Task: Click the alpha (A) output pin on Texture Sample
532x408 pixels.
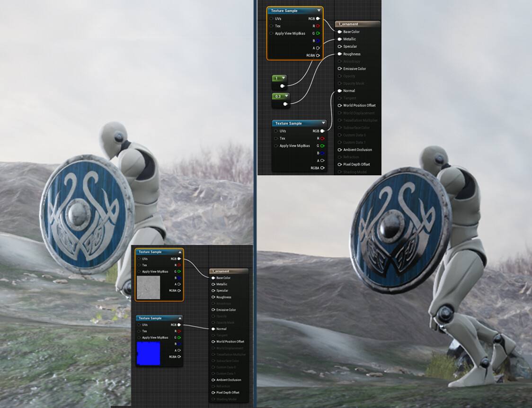Action: tap(319, 48)
